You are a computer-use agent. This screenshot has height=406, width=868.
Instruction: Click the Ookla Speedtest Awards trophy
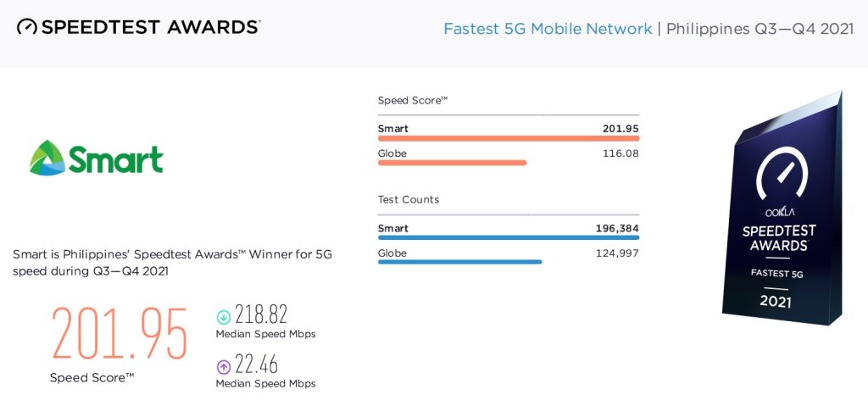tap(782, 209)
